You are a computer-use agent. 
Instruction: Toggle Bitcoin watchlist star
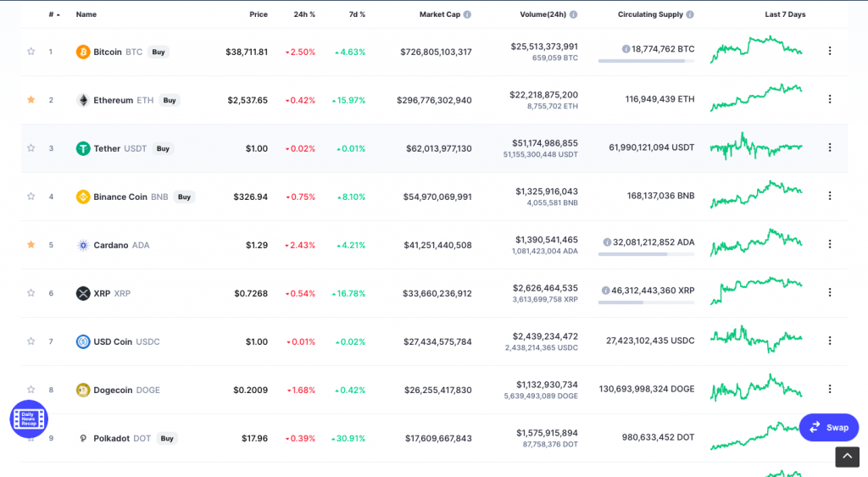pyautogui.click(x=31, y=52)
